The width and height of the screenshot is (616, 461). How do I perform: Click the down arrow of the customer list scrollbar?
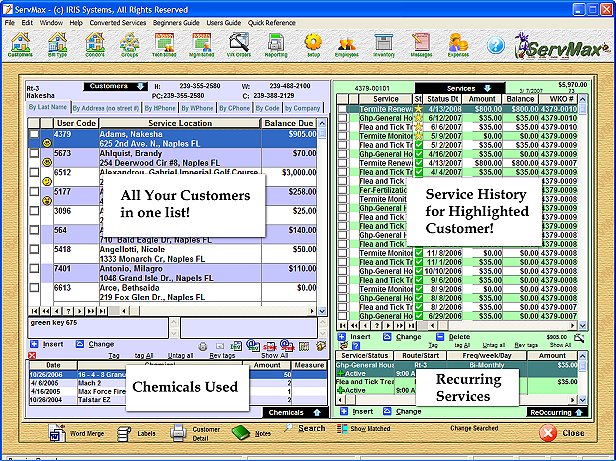tap(322, 311)
